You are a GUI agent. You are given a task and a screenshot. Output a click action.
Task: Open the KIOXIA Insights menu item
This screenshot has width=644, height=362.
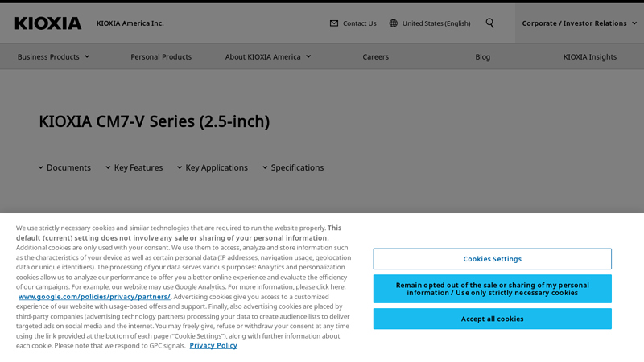pyautogui.click(x=589, y=56)
